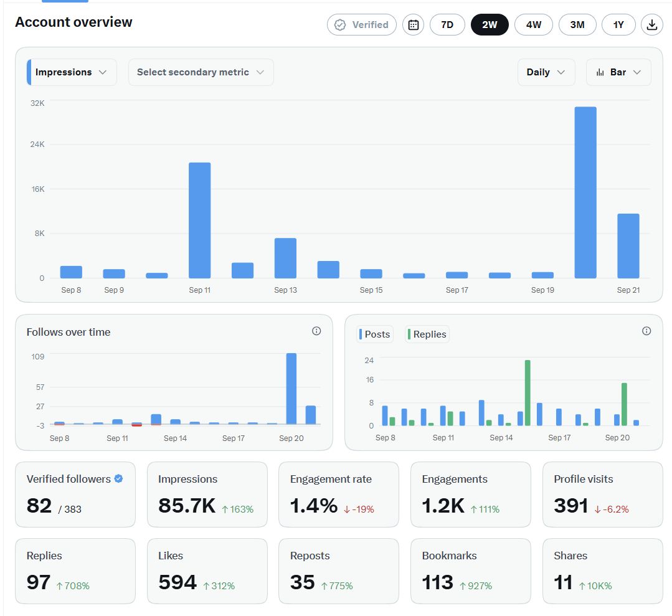Click the / 383 followers total
672x616 pixels.
point(70,509)
